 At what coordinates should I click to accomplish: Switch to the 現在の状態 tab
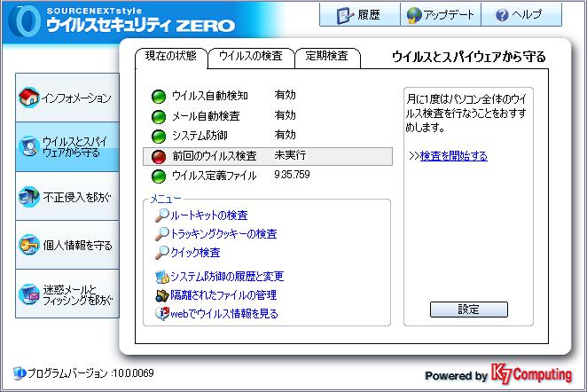(x=171, y=57)
